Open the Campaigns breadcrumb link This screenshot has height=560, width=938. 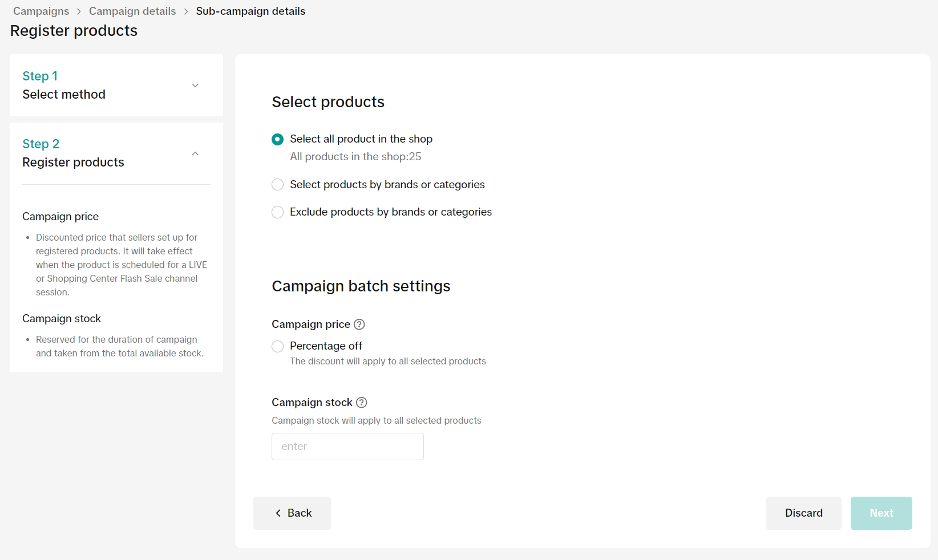[x=41, y=11]
